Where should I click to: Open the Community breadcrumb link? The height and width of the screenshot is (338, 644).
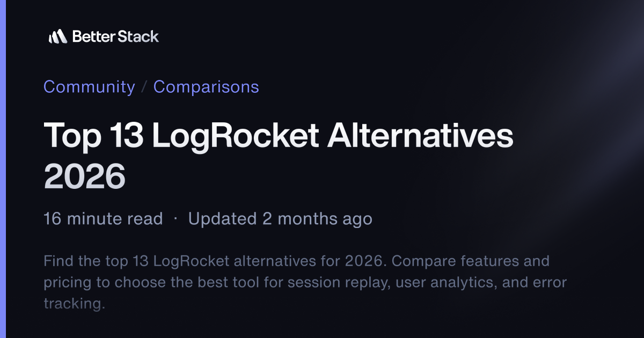(89, 87)
